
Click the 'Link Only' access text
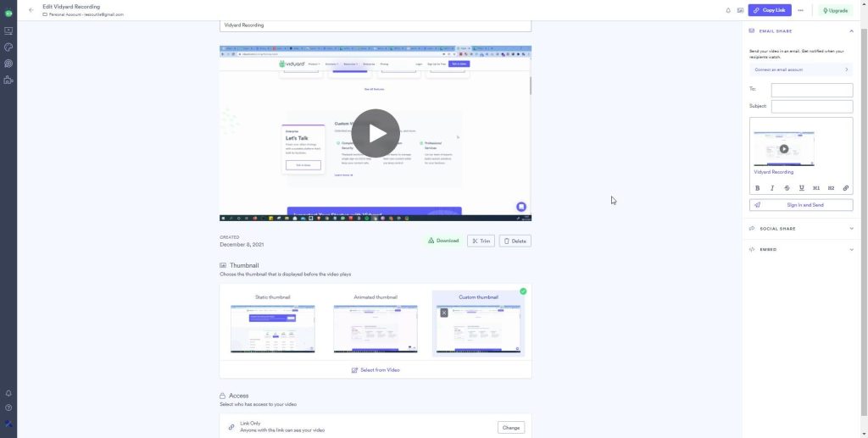[x=250, y=424]
